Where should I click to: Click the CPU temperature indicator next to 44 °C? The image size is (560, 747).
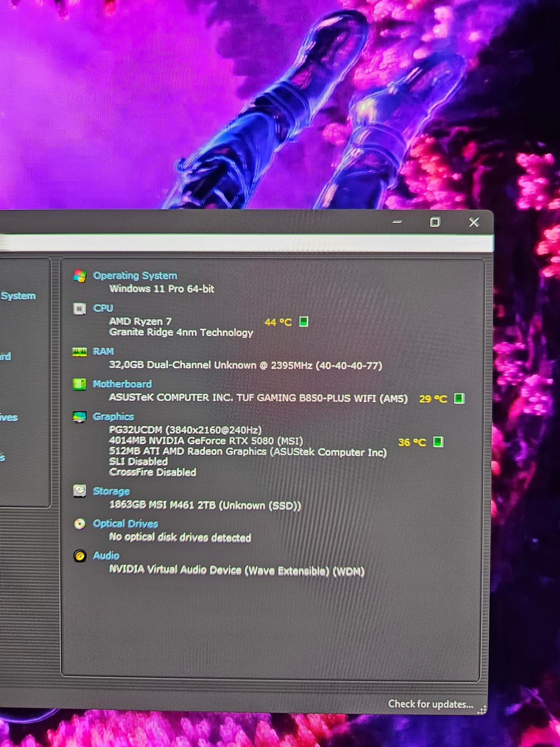[x=304, y=322]
